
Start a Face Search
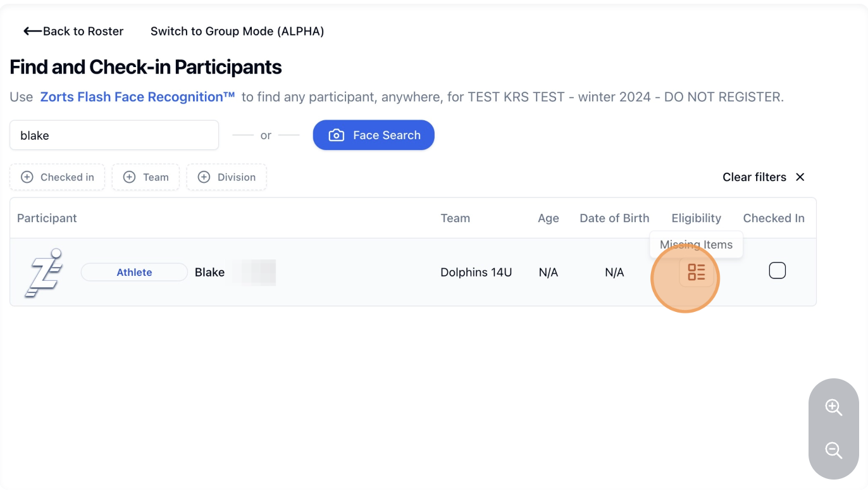tap(374, 135)
